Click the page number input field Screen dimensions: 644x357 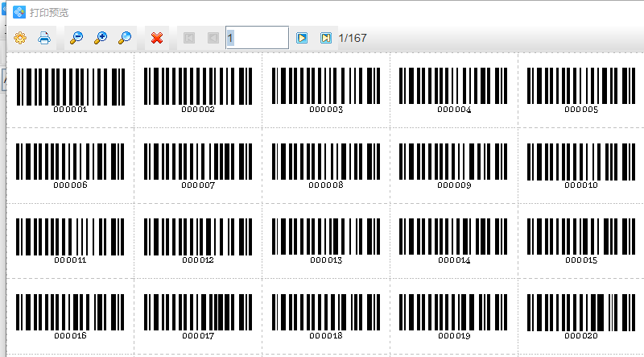257,38
